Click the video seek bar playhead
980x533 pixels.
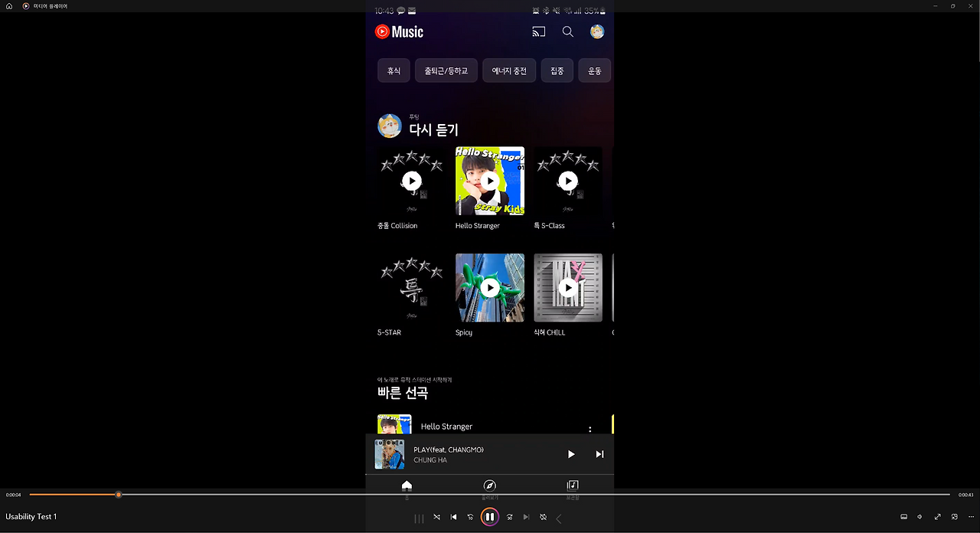(x=118, y=495)
